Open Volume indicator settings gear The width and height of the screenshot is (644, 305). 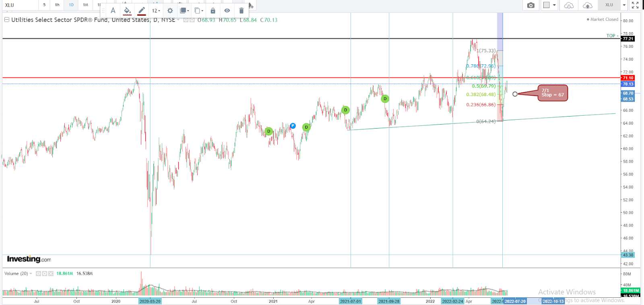(x=45, y=274)
